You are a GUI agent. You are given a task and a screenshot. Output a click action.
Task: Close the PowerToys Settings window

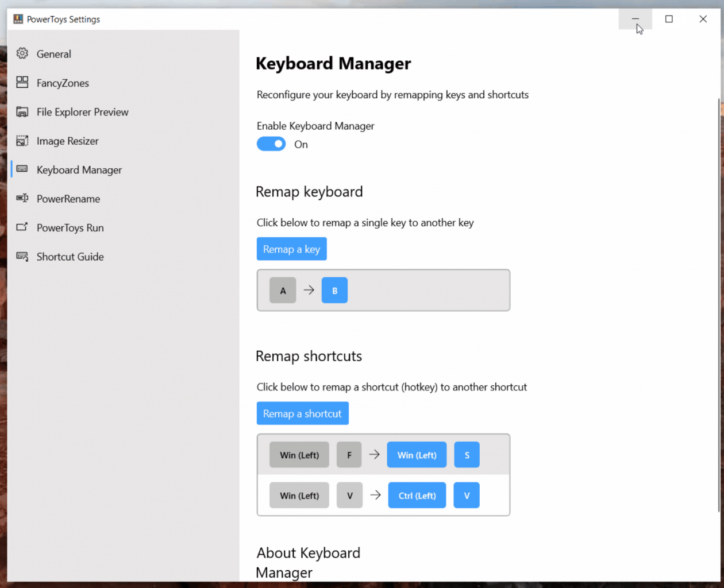[x=703, y=19]
